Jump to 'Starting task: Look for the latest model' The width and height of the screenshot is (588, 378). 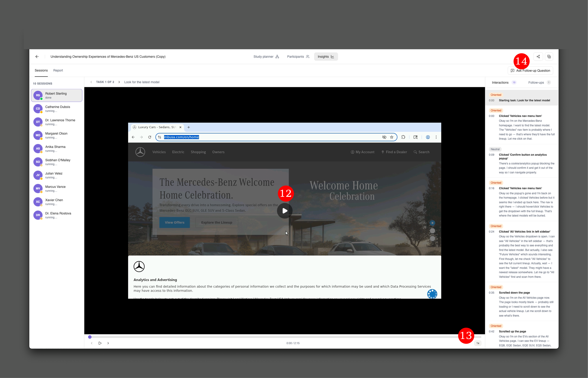(522, 98)
